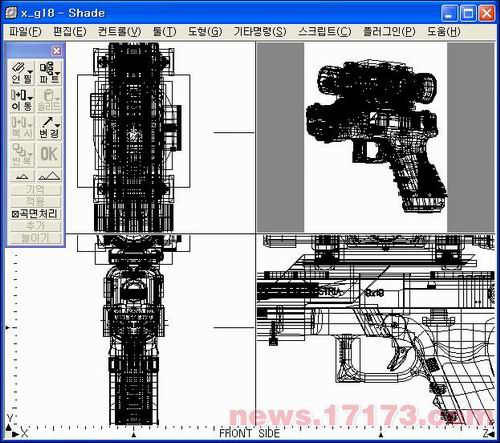The image size is (500, 443).
Task: Select the greyed 복사 (copy) tool
Action: (22, 128)
